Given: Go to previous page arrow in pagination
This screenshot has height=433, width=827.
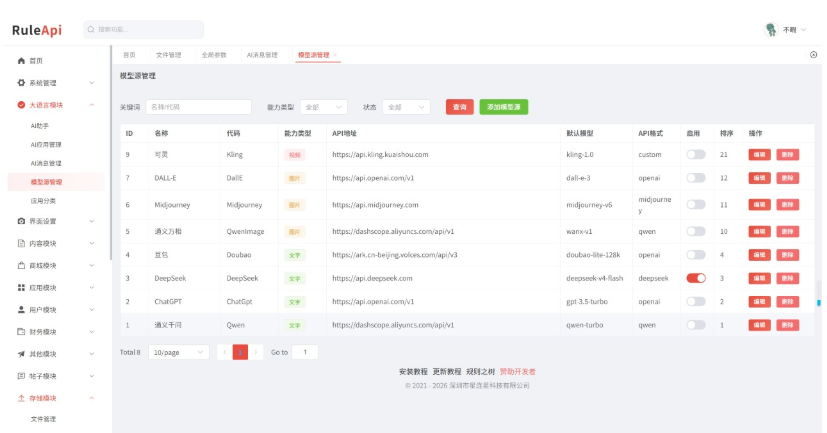Looking at the screenshot, I should click(224, 352).
